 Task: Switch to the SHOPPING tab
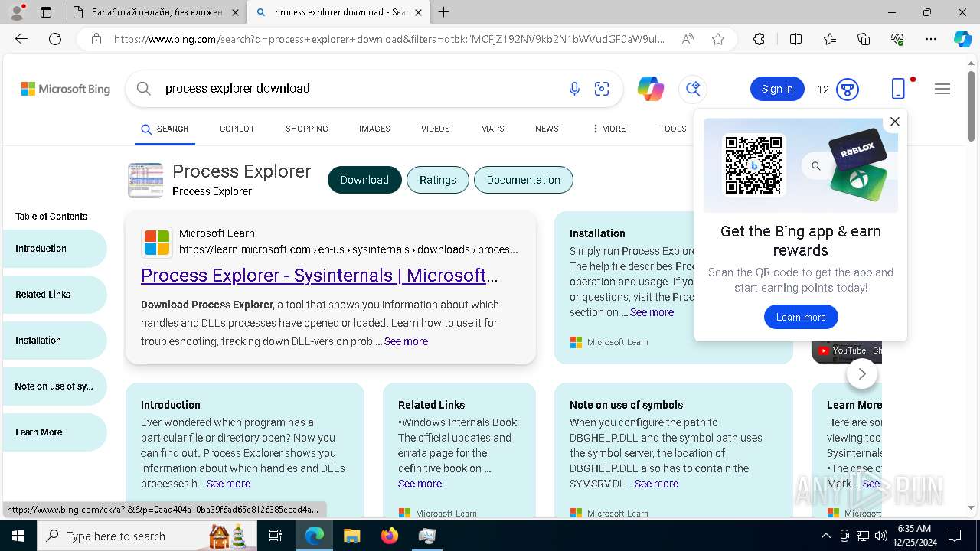307,129
